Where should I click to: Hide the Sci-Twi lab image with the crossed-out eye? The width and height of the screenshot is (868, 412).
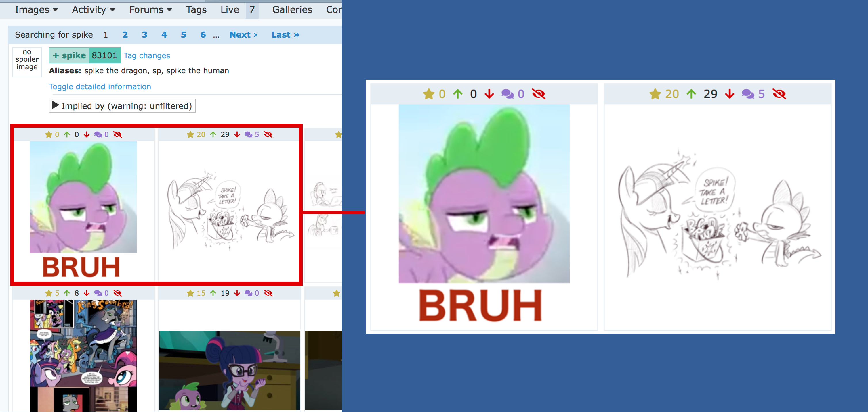click(x=268, y=293)
